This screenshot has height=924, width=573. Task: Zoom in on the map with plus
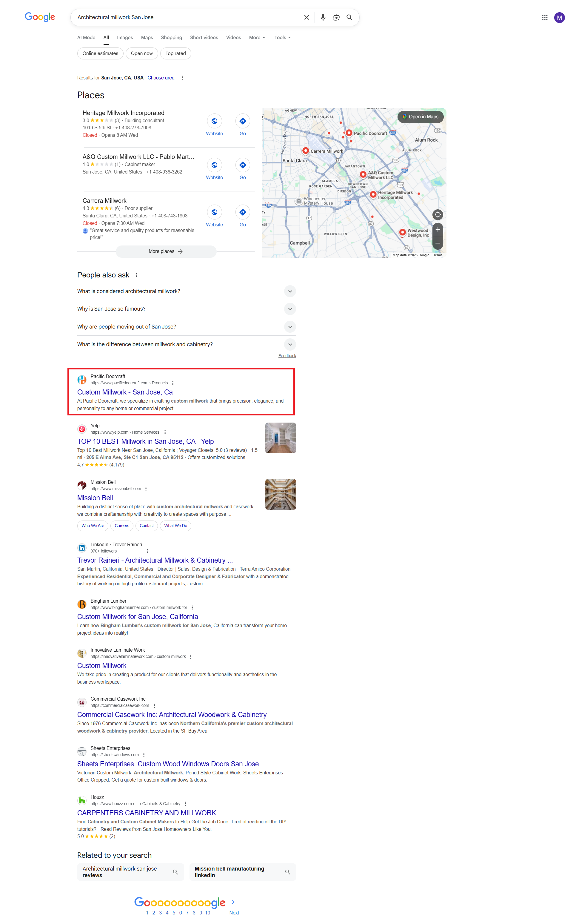tap(438, 229)
